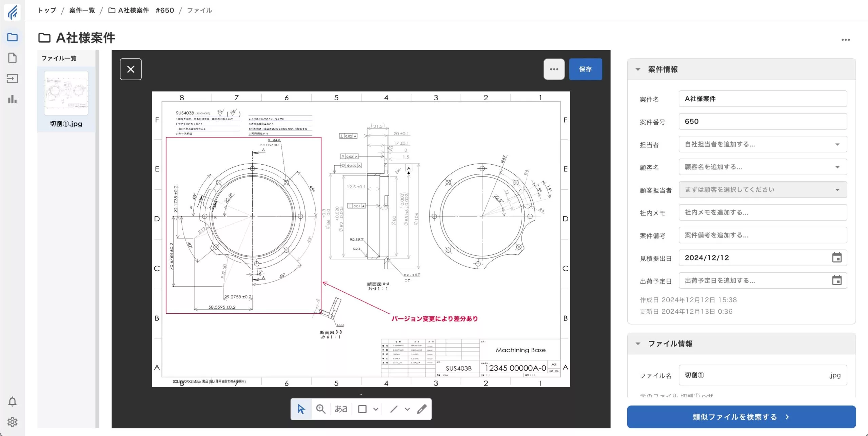This screenshot has height=436, width=868.
Task: Pick the freehand pencil tool
Action: click(421, 409)
